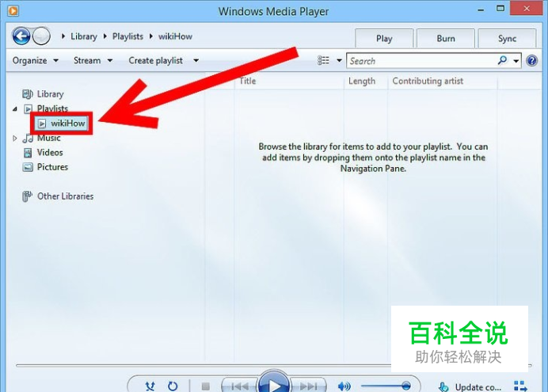Skip to the next track
Image resolution: width=548 pixels, height=392 pixels.
pos(308,386)
